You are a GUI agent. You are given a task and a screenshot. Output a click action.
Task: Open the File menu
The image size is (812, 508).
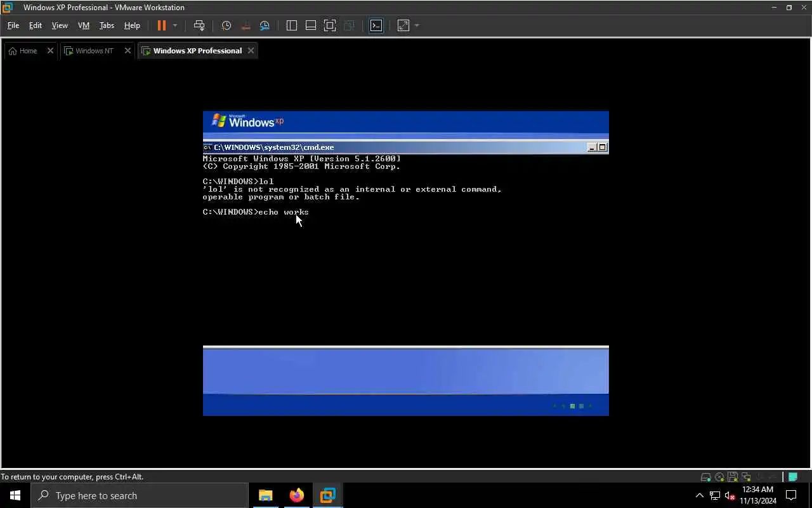tap(13, 25)
